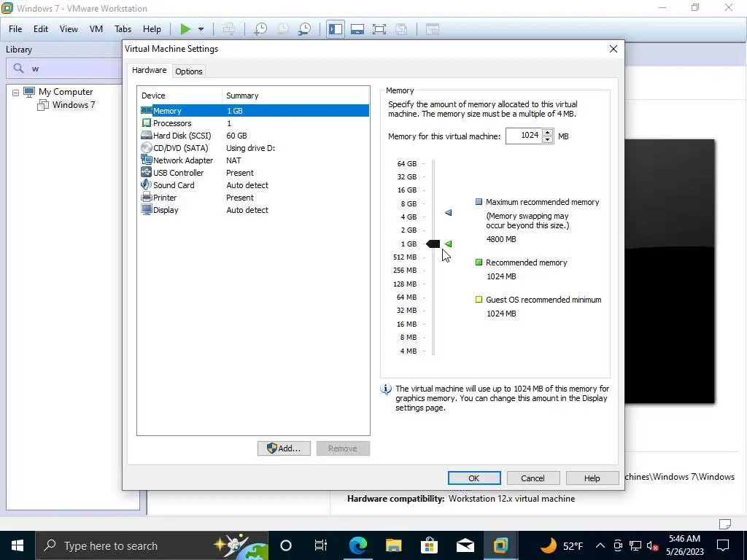Open the Help menu
The height and width of the screenshot is (560, 747).
click(152, 29)
